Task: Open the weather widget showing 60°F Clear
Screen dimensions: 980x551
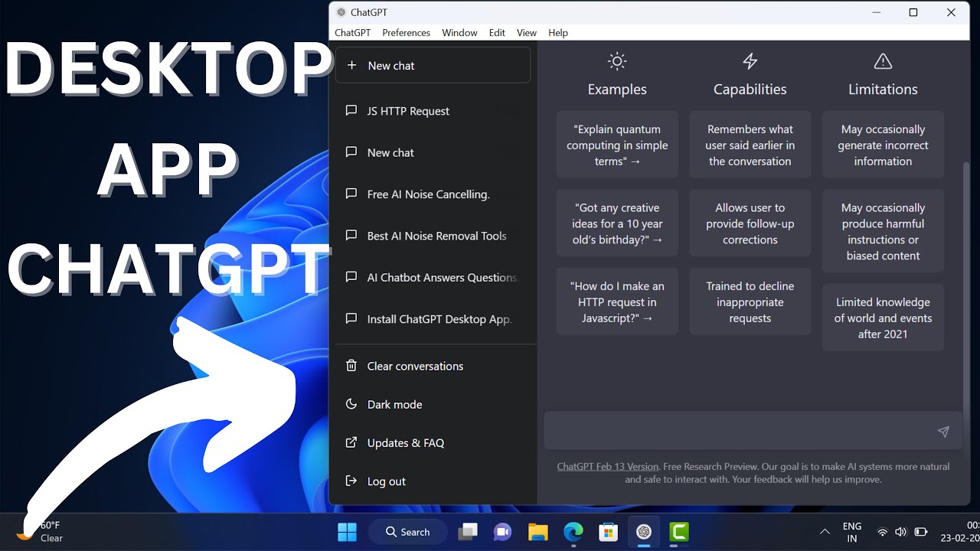Action: click(40, 531)
